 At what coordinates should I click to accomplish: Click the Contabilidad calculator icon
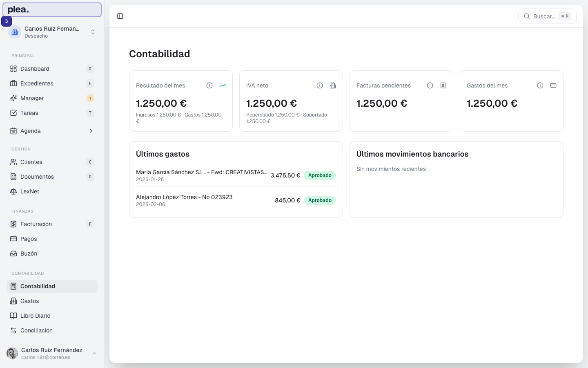(x=13, y=286)
